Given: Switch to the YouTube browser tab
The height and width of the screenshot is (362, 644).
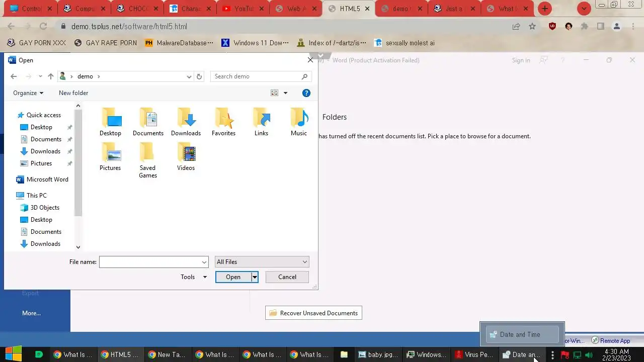Looking at the screenshot, I should point(243,9).
